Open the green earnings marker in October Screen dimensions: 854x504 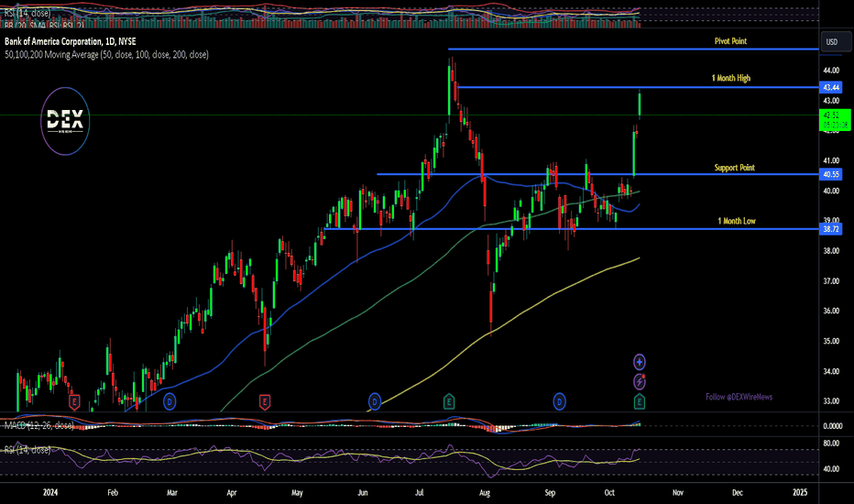point(640,402)
